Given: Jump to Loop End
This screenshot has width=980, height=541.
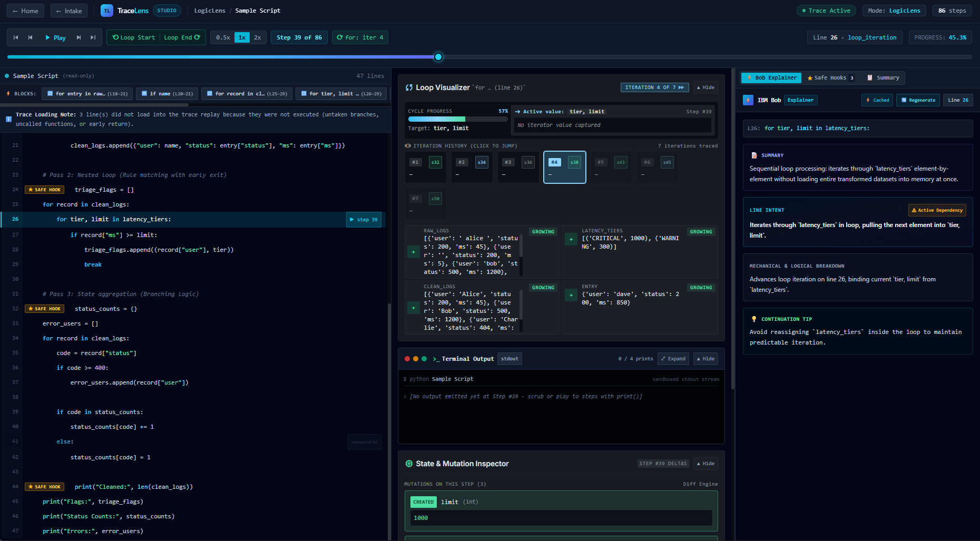Looking at the screenshot, I should click(x=182, y=37).
